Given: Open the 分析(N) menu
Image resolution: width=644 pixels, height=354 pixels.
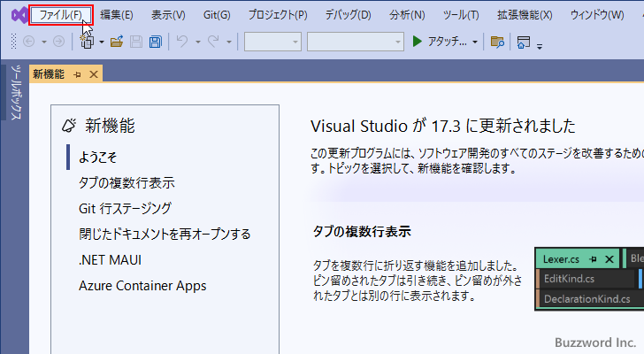Looking at the screenshot, I should click(407, 15).
